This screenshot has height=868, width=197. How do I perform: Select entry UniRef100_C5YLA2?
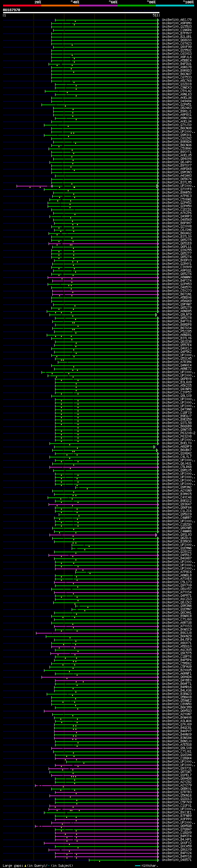coord(177,91)
